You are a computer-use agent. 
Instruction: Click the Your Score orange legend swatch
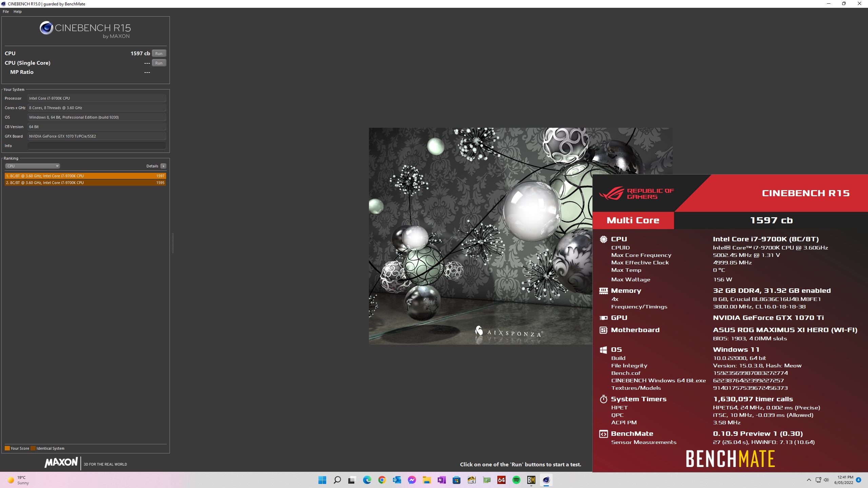coord(7,448)
